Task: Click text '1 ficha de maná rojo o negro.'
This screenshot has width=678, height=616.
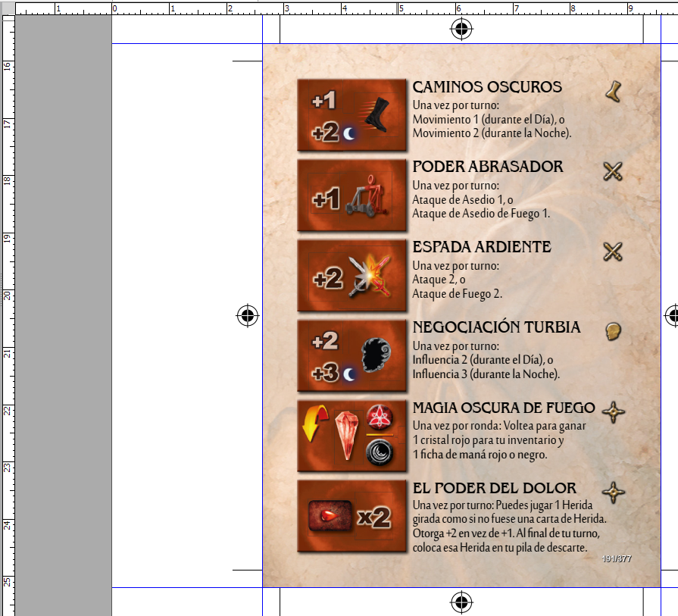Action: tap(480, 455)
